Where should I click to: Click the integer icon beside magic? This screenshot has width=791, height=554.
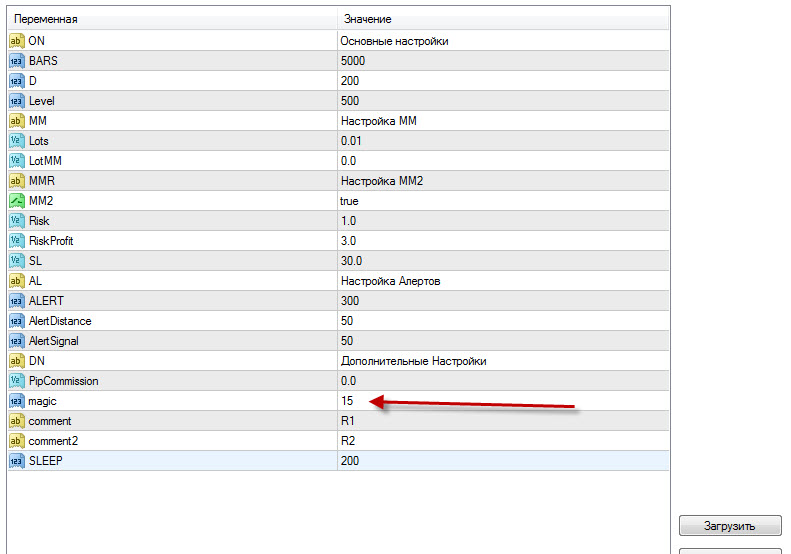[x=16, y=401]
